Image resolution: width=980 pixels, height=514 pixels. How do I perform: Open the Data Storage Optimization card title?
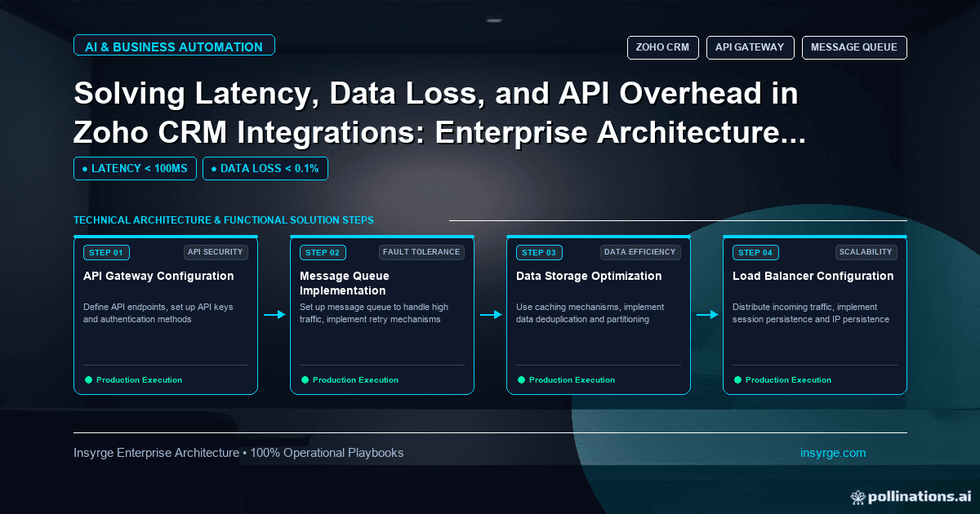(589, 276)
